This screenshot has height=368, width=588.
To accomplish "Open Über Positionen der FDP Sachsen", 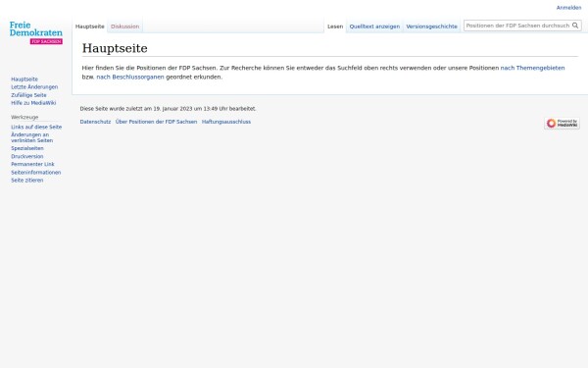I will pos(156,122).
